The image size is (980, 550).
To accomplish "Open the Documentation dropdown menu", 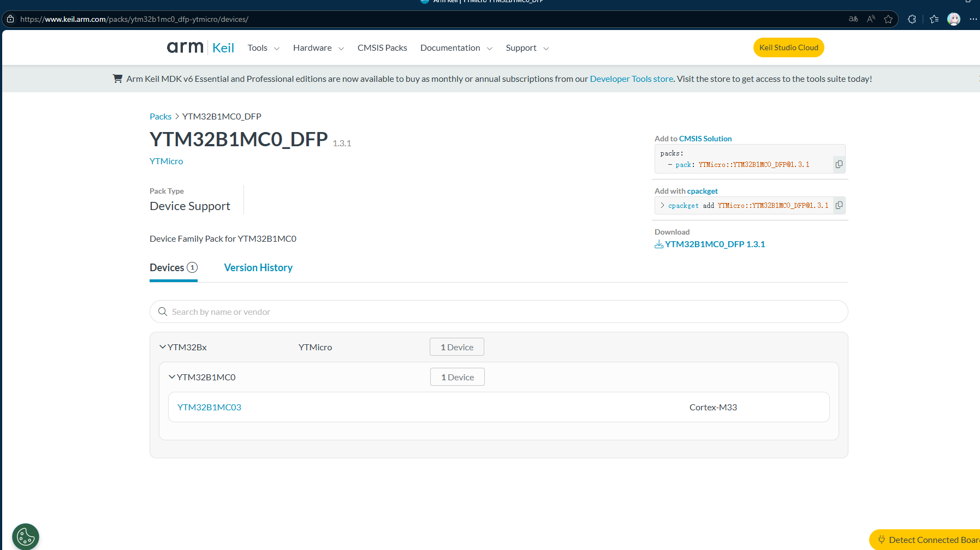I will pos(456,48).
